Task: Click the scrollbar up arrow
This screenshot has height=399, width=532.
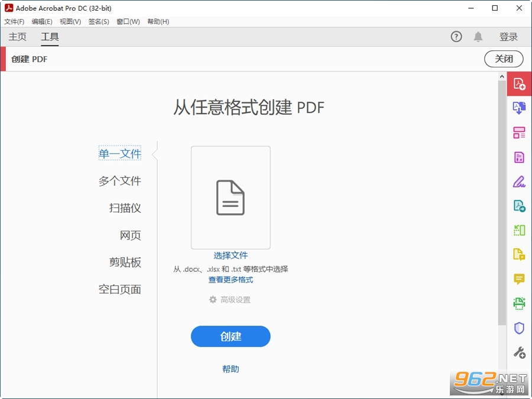Action: pyautogui.click(x=502, y=77)
